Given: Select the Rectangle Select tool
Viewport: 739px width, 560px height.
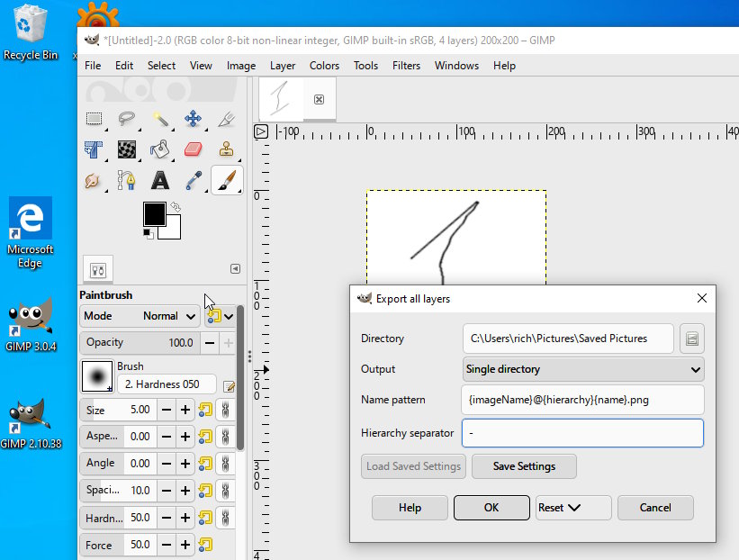Looking at the screenshot, I should [94, 119].
